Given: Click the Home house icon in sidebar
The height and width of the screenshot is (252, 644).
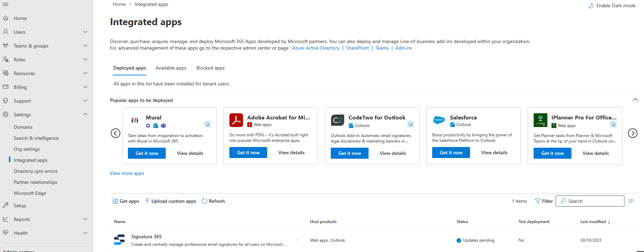Looking at the screenshot, I should tap(6, 18).
